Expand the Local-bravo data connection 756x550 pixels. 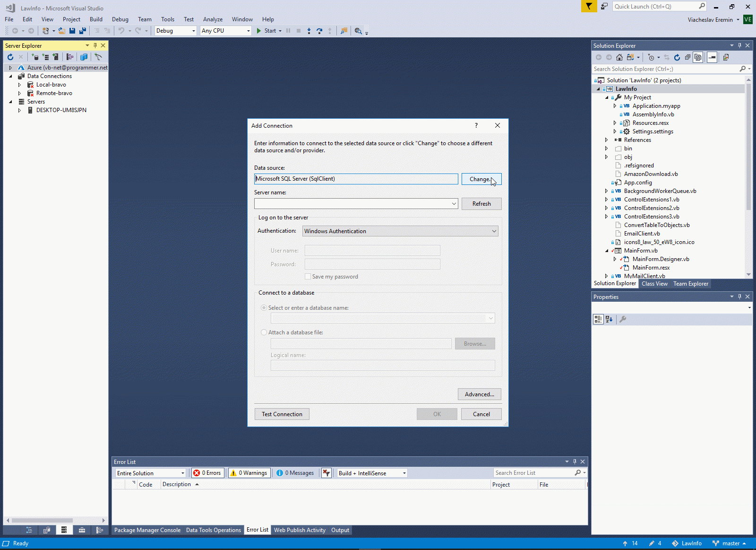[x=19, y=85]
